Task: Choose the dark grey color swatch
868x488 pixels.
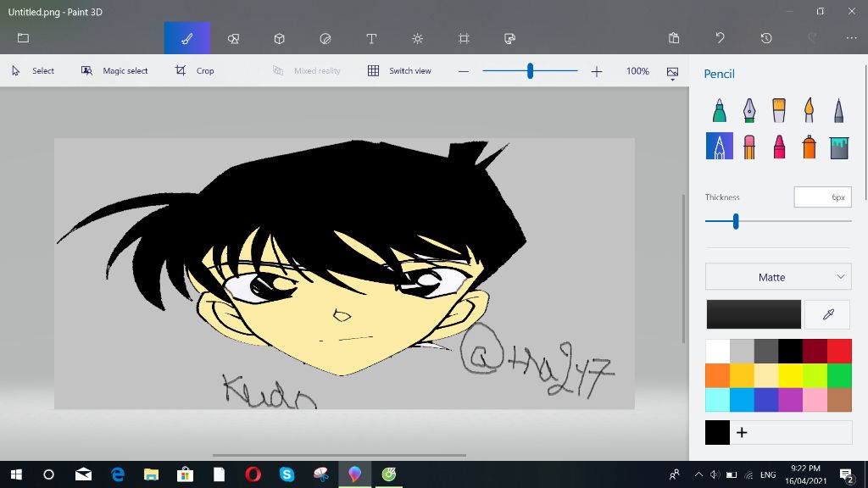Action: click(x=766, y=352)
